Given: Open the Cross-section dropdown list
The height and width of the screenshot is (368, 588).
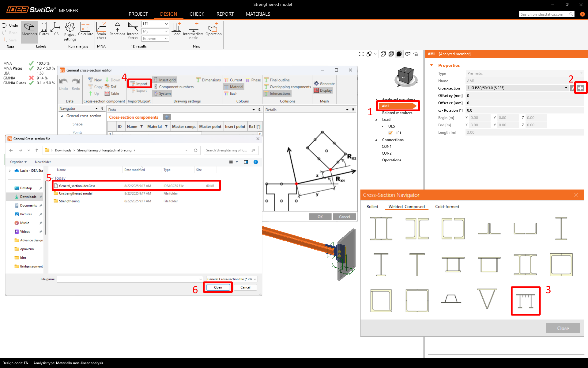Looking at the screenshot, I should click(566, 88).
